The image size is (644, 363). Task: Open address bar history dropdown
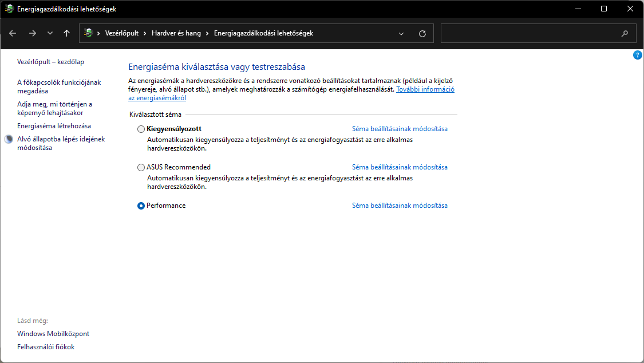[401, 34]
